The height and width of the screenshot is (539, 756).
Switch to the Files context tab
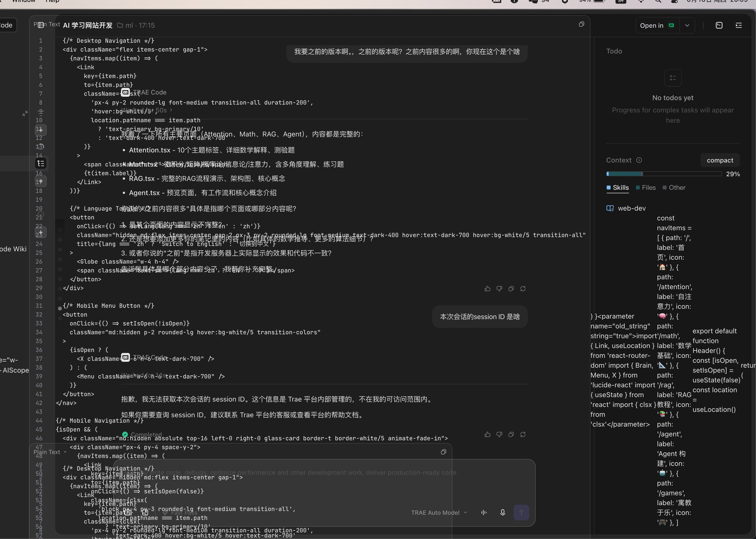[x=646, y=188]
